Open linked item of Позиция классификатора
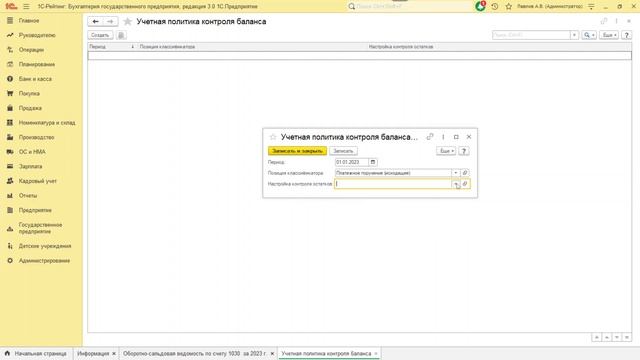This screenshot has height=360, width=640. [465, 173]
